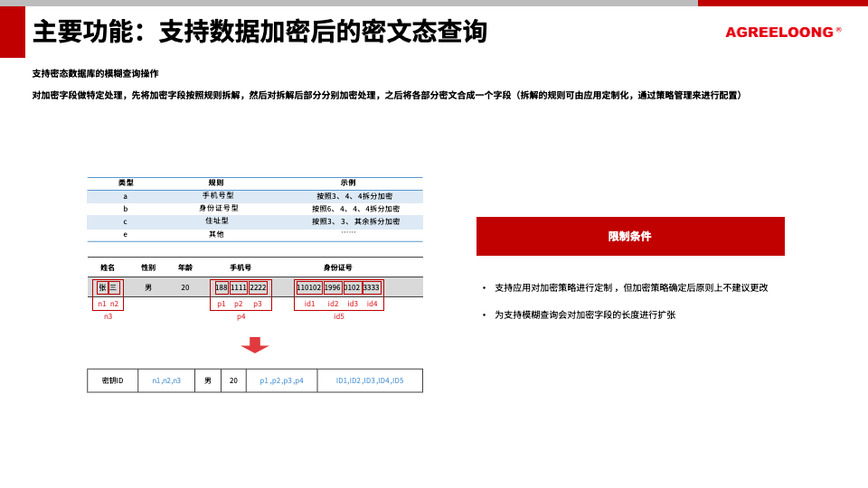Select the rule cell 身份证号型
The height and width of the screenshot is (488, 868).
click(x=219, y=208)
